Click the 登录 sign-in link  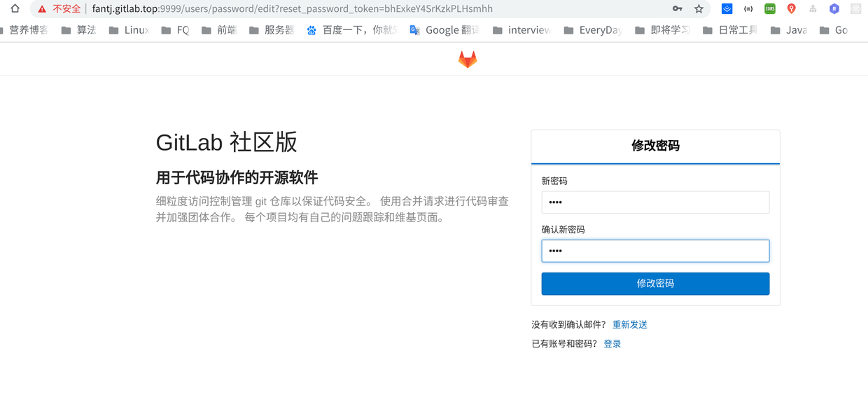click(x=612, y=344)
